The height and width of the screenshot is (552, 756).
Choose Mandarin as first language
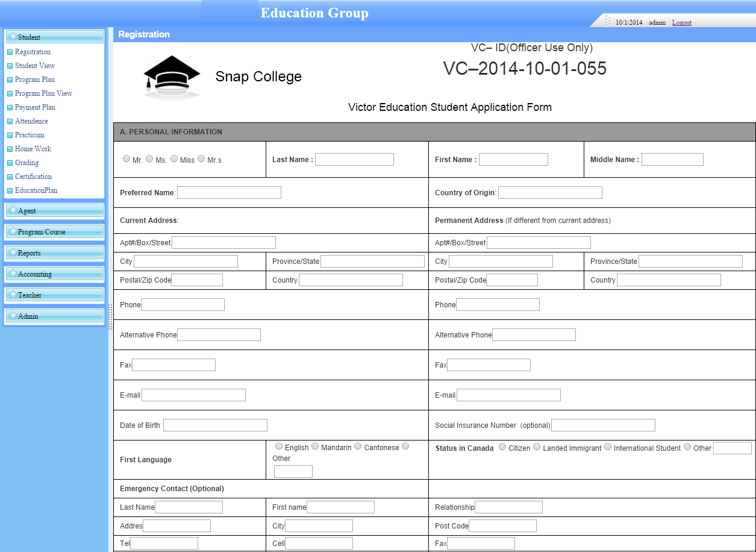click(x=315, y=446)
